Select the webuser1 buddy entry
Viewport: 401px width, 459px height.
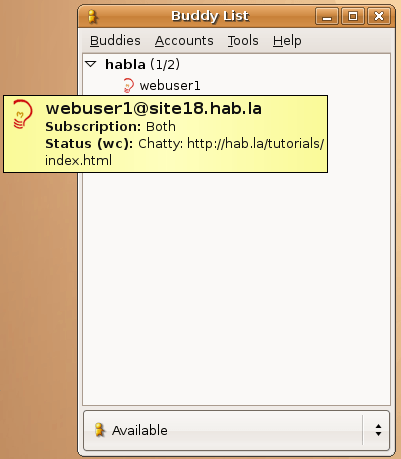pyautogui.click(x=236, y=86)
